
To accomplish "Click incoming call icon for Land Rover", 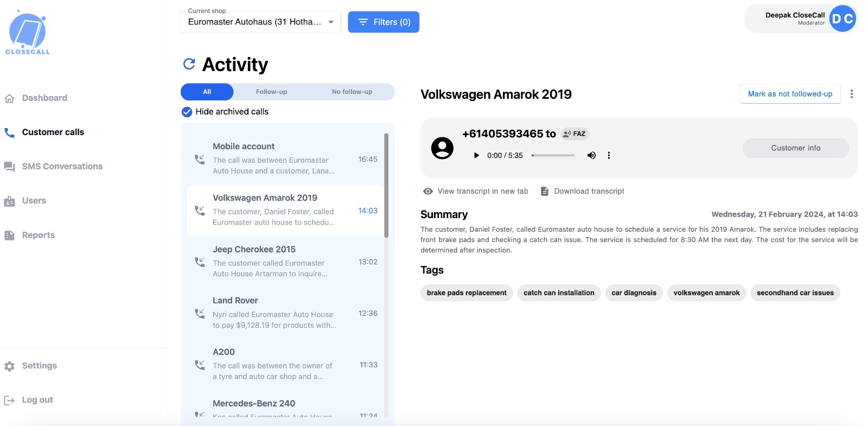I will coord(200,314).
